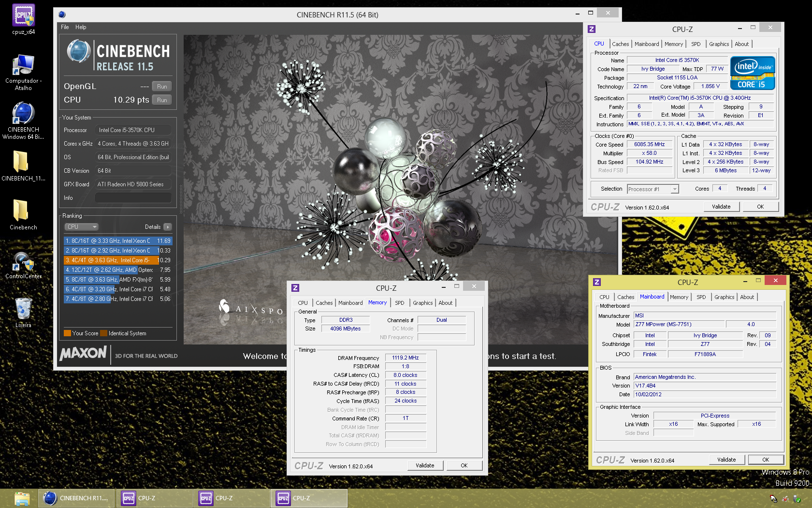The height and width of the screenshot is (508, 812).
Task: Click OK in the CPU-Z Mainboard window
Action: click(766, 460)
